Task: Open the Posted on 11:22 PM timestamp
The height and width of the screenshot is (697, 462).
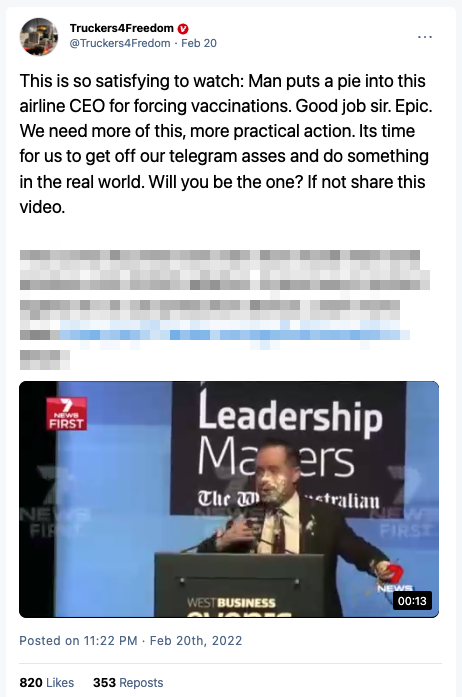Action: [x=131, y=641]
